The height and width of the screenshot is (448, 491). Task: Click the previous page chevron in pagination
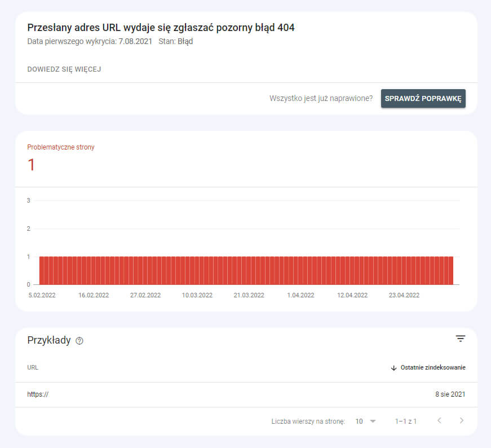pyautogui.click(x=439, y=420)
